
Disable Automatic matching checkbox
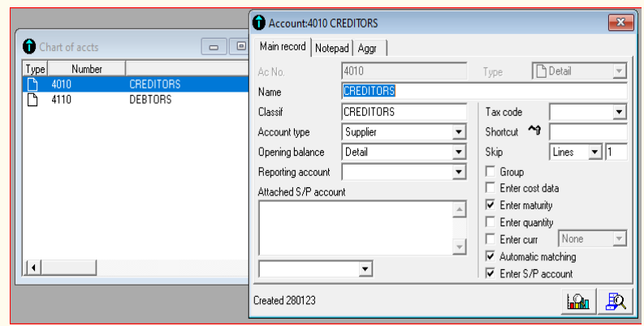pos(490,256)
